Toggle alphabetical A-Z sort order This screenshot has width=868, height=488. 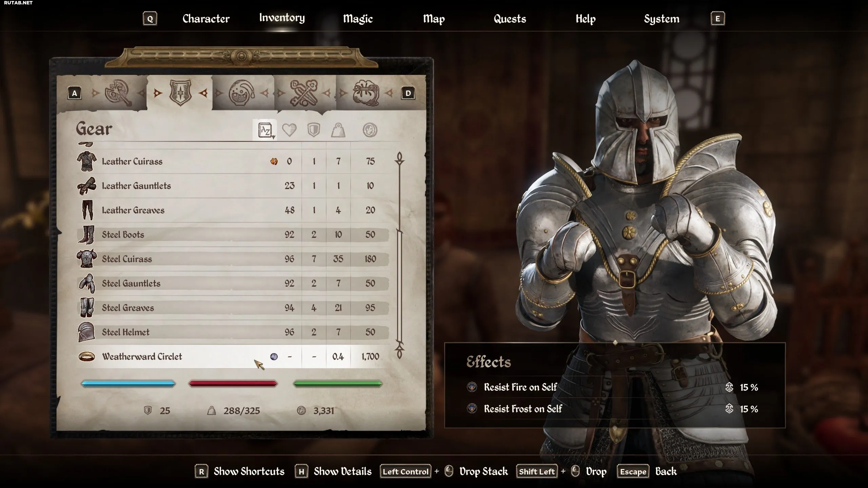point(265,130)
